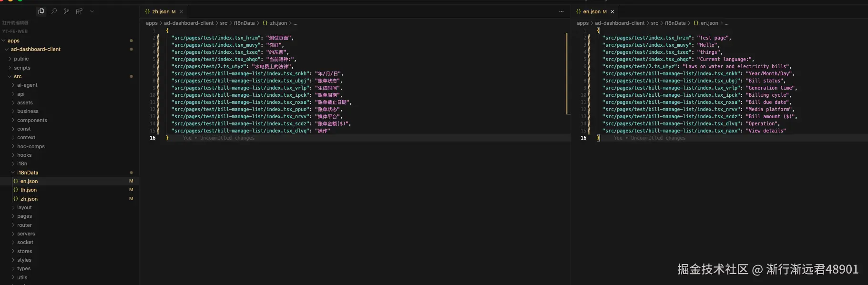This screenshot has width=868, height=285.
Task: Click 'ad-dashboard-client' in the zh.json breadcrumb
Action: (189, 23)
